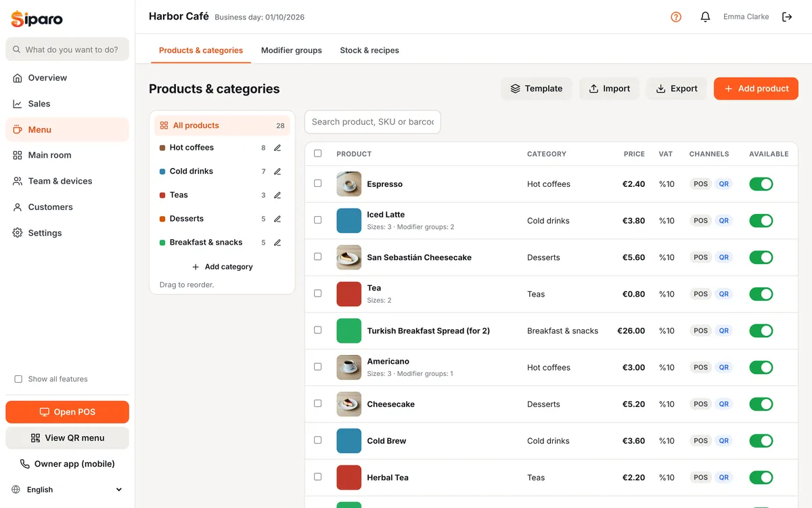
Task: Select the Espresso row checkbox
Action: pyautogui.click(x=318, y=184)
